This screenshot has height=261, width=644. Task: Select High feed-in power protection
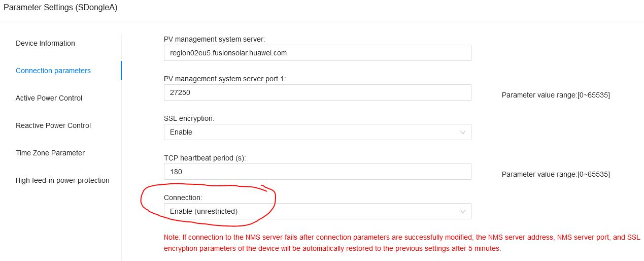(x=62, y=180)
